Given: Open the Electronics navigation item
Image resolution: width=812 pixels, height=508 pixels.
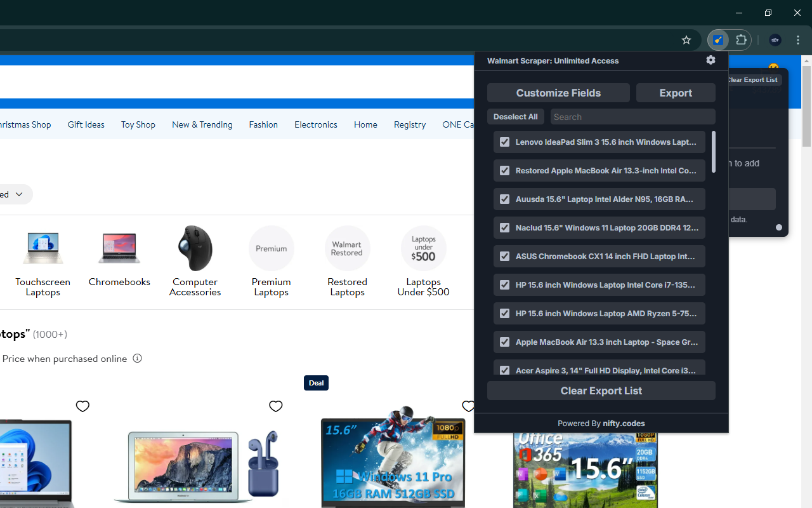Looking at the screenshot, I should 315,124.
